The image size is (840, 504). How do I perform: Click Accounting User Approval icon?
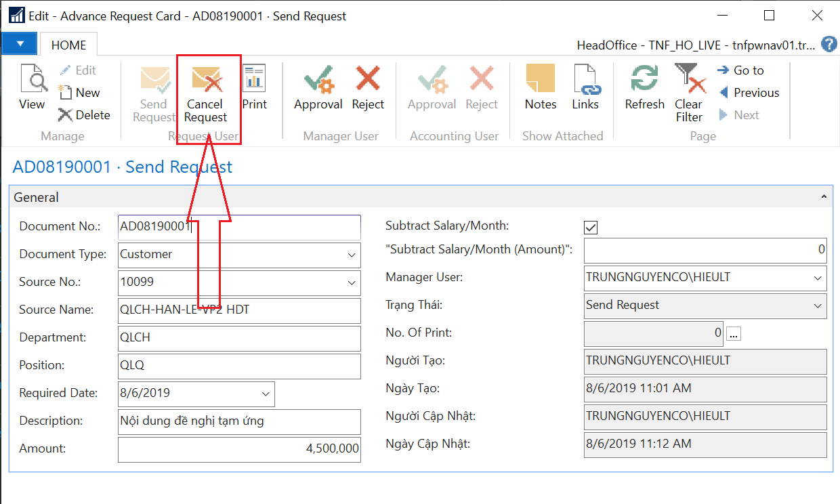(x=432, y=79)
